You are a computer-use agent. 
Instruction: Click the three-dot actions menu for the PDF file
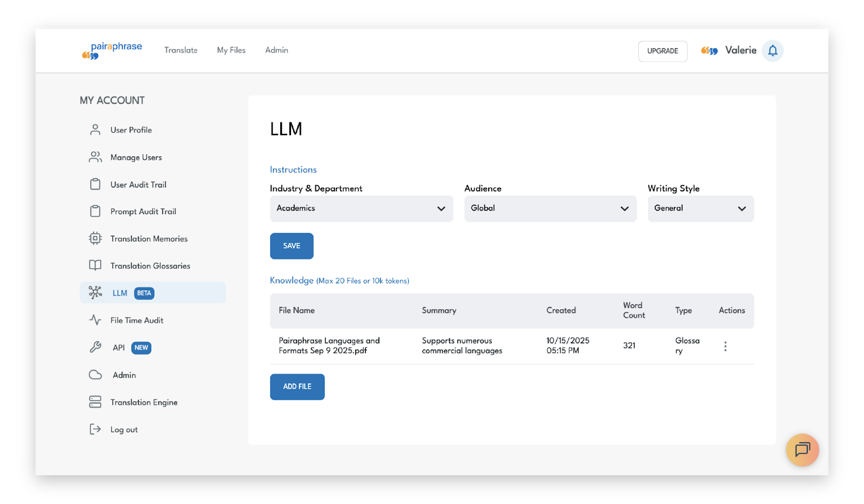[x=725, y=346]
